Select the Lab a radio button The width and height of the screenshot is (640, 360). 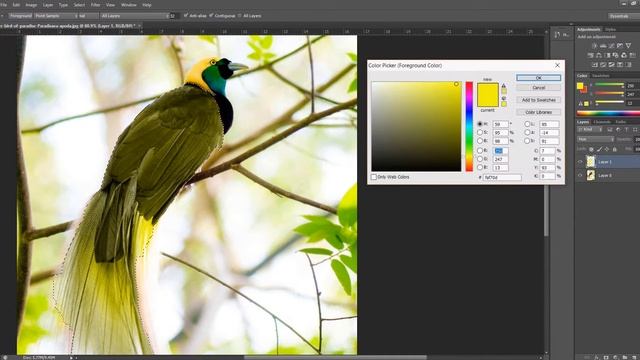coord(527,132)
